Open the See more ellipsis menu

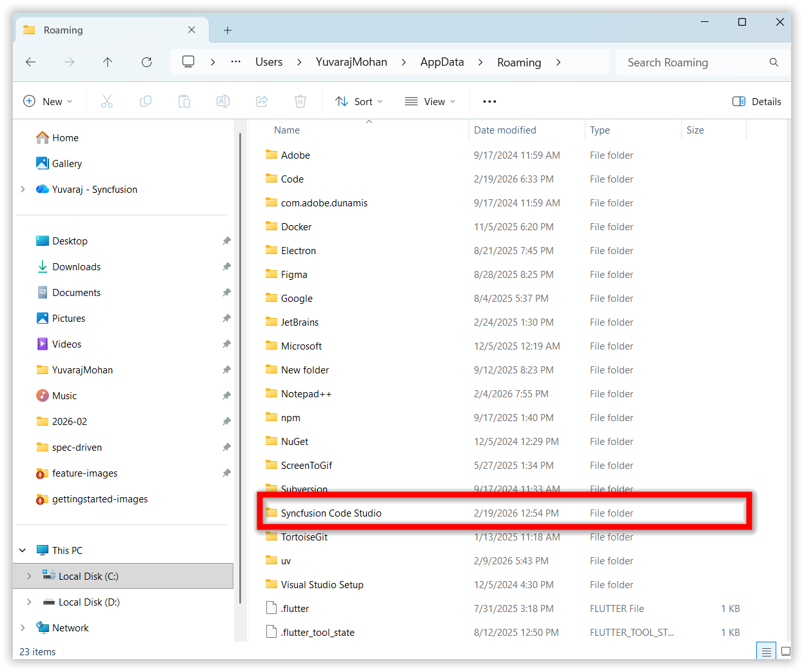click(489, 101)
